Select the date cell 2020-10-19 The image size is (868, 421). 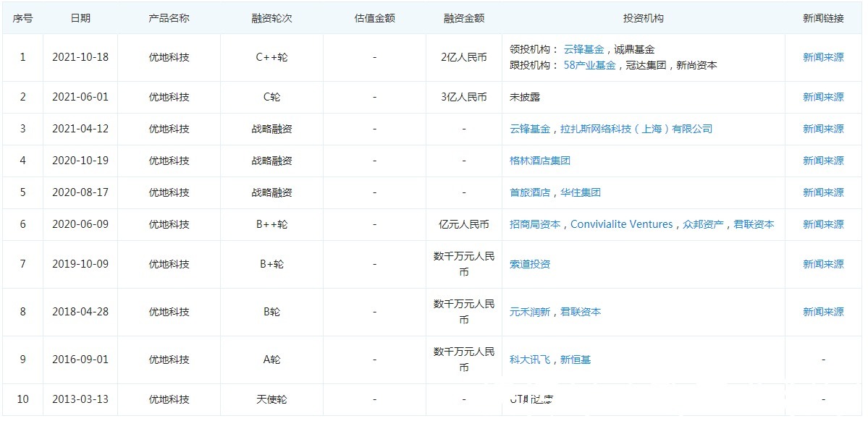tap(80, 161)
